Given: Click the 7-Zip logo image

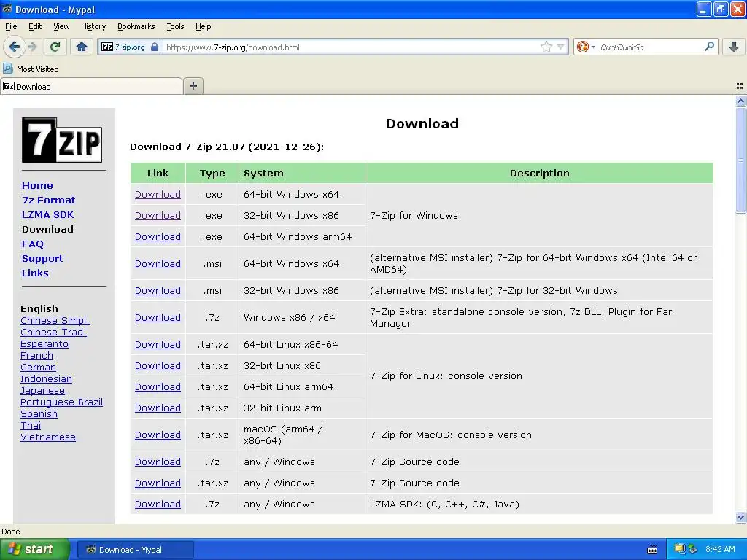Looking at the screenshot, I should [62, 140].
